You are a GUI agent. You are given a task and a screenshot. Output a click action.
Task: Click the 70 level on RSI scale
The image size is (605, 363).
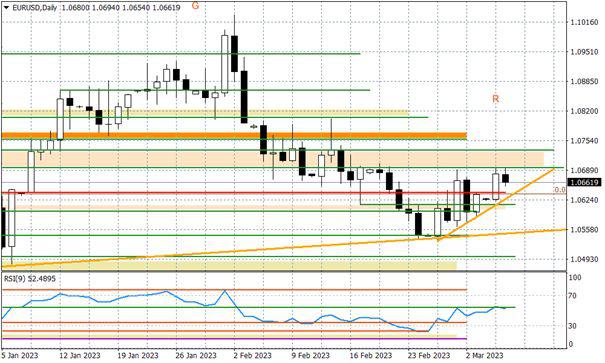[573, 296]
